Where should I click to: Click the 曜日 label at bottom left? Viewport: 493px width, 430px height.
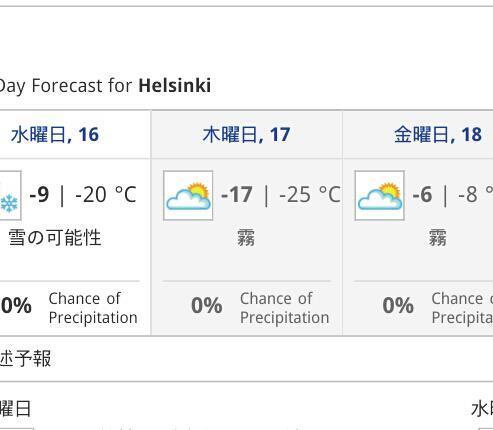click(15, 409)
